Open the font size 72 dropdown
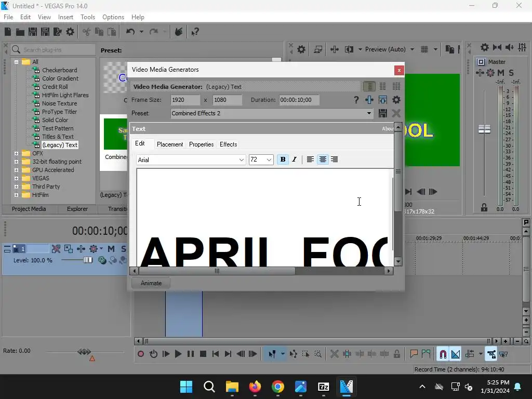 tap(269, 160)
